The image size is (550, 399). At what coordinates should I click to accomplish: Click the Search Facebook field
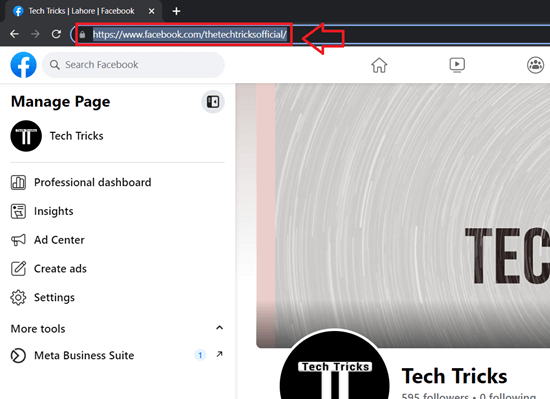[x=133, y=65]
